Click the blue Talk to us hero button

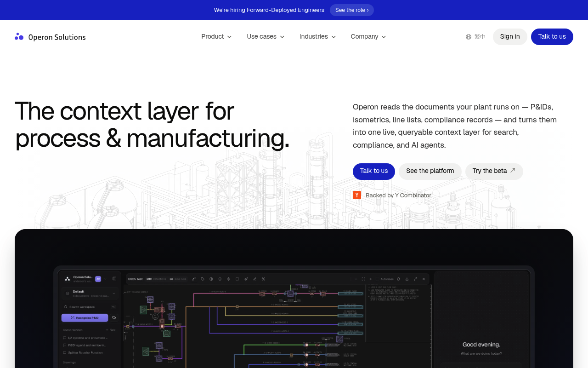pos(374,171)
